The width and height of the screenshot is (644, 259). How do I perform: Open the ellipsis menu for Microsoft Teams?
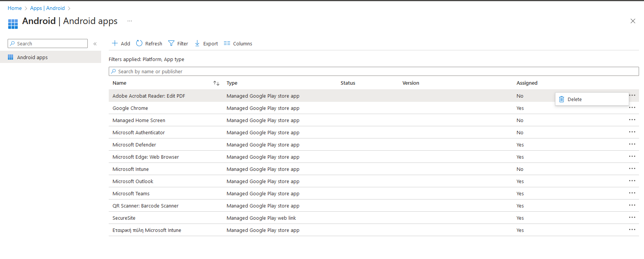(x=632, y=193)
